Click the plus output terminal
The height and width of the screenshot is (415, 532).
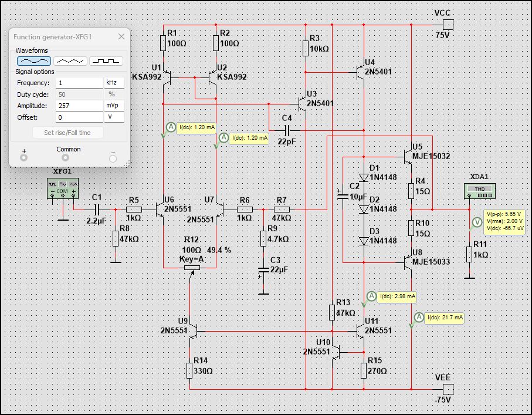[23, 158]
